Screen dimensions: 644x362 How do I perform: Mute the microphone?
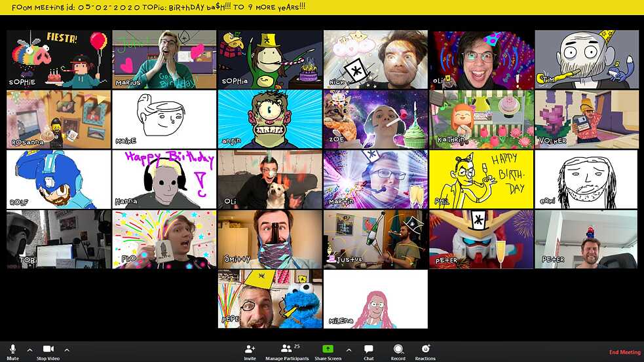tap(12, 352)
